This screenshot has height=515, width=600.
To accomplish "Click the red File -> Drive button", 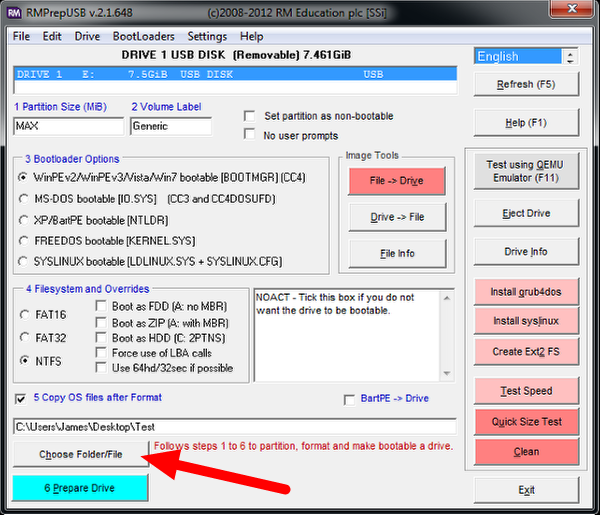I will pos(395,180).
